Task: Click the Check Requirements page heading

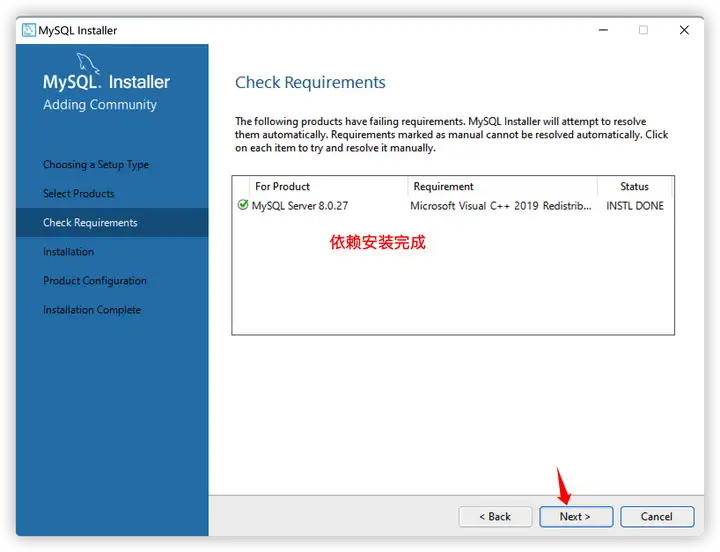Action: click(310, 82)
